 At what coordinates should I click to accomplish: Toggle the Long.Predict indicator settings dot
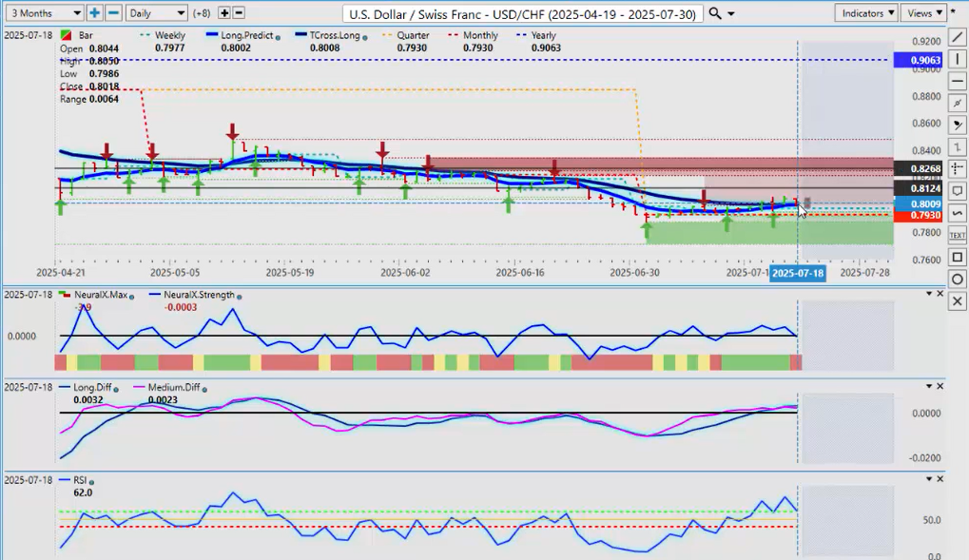(x=280, y=36)
